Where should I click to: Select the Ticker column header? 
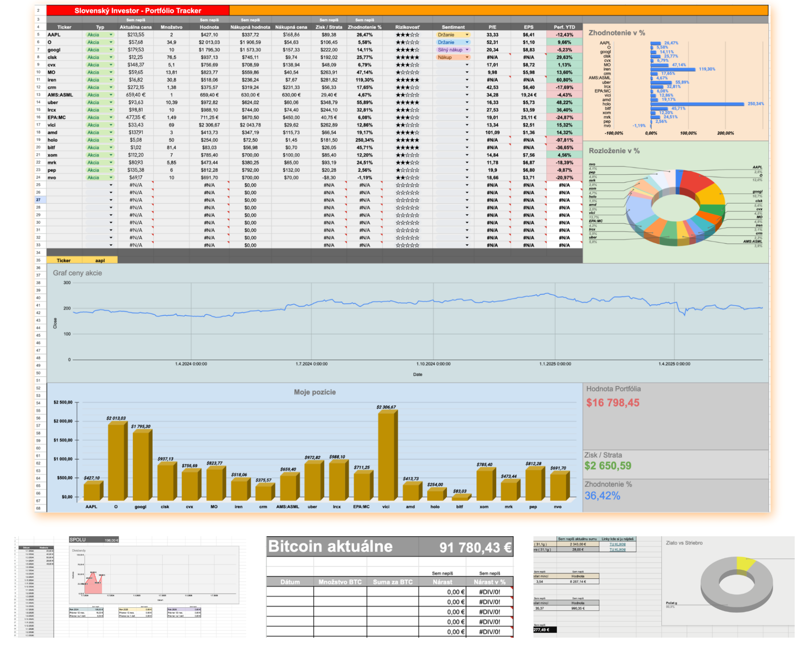pos(64,27)
